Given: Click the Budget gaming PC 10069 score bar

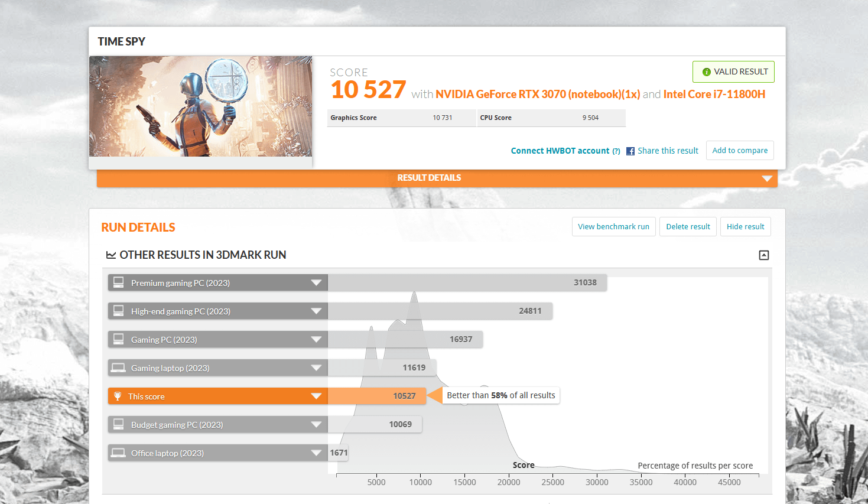Looking at the screenshot, I should [x=375, y=424].
